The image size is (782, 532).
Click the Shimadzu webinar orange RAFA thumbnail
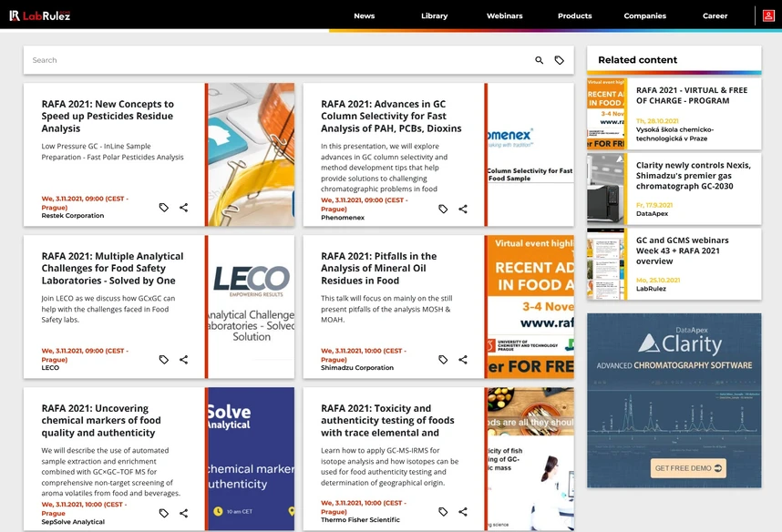pos(530,307)
